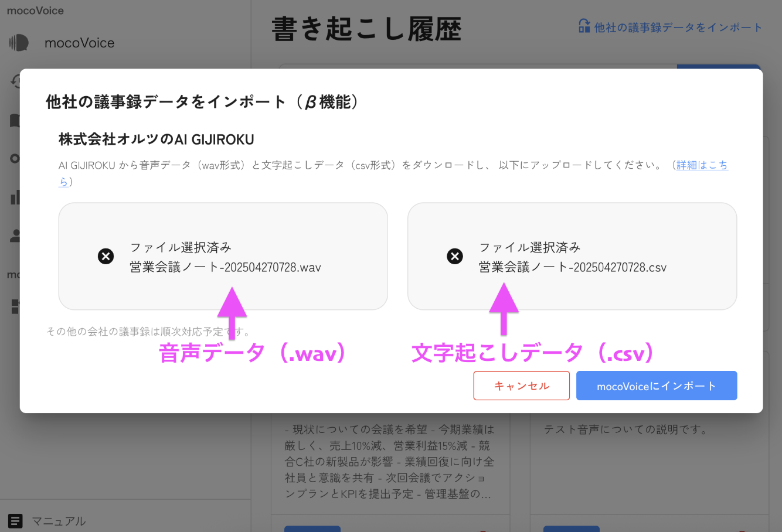Click the csv upload drop area
Viewport: 782px width, 532px height.
point(572,256)
